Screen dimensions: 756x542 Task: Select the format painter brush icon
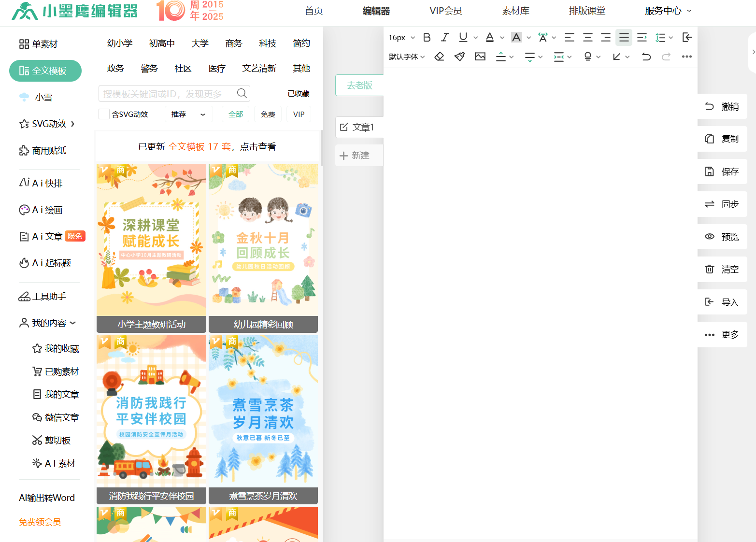[x=459, y=57]
